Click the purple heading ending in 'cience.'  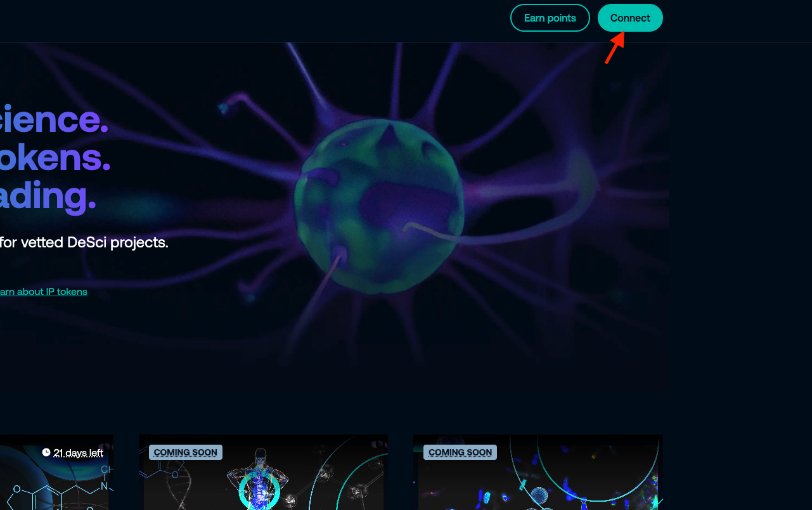[54, 119]
